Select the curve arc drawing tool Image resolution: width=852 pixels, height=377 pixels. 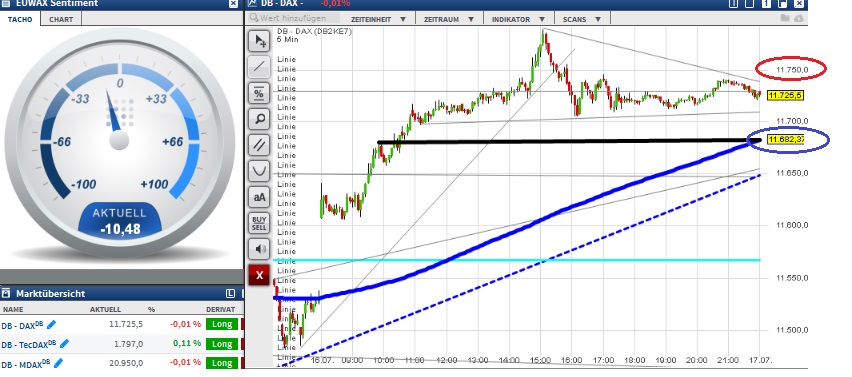(x=260, y=171)
